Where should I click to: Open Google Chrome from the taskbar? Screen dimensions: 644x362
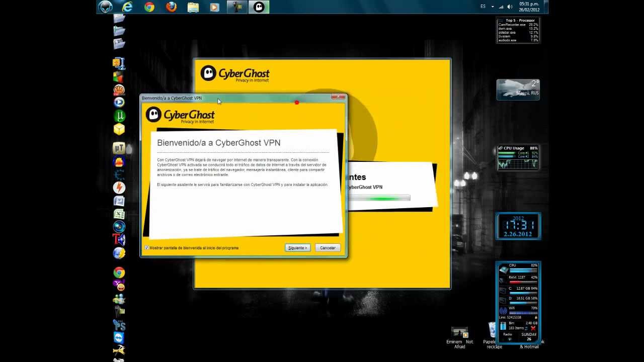point(149,7)
